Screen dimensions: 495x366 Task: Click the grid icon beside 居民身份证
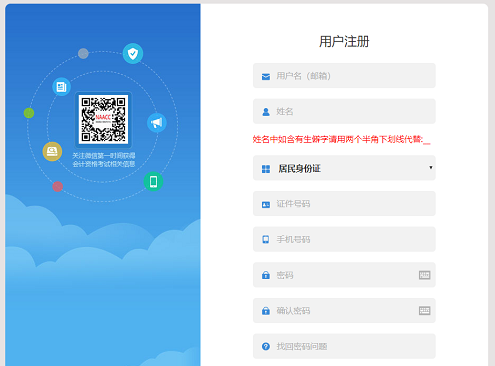point(266,169)
